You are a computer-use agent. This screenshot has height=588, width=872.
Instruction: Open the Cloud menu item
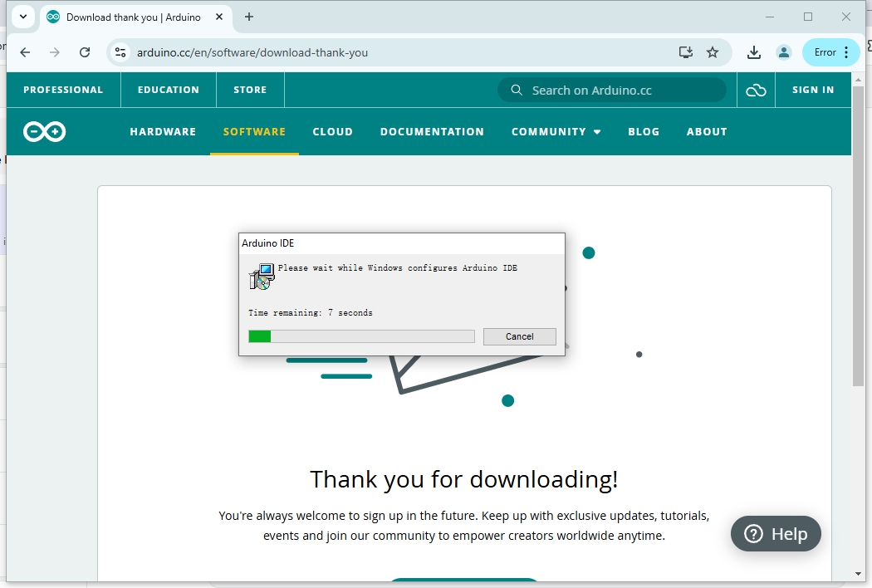(x=332, y=132)
